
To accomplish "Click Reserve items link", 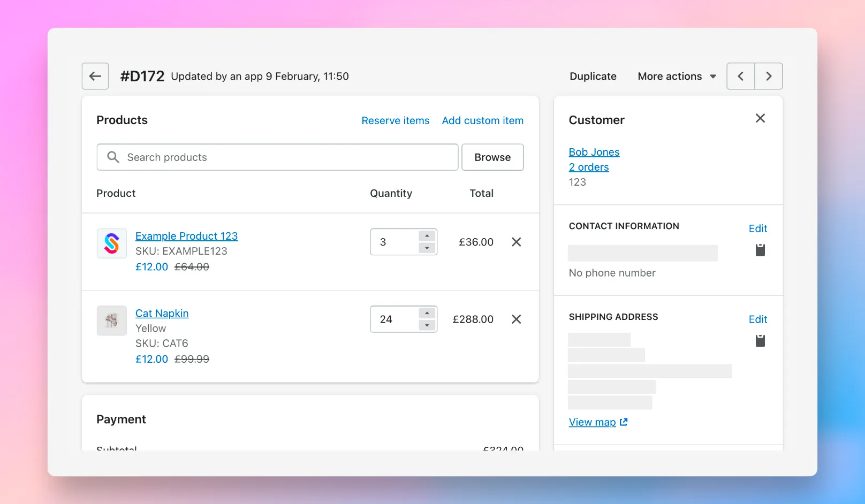I will pyautogui.click(x=395, y=120).
